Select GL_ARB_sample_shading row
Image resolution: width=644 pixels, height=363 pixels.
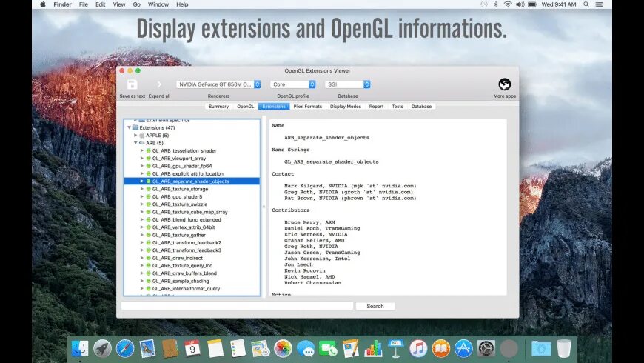[x=192, y=282]
